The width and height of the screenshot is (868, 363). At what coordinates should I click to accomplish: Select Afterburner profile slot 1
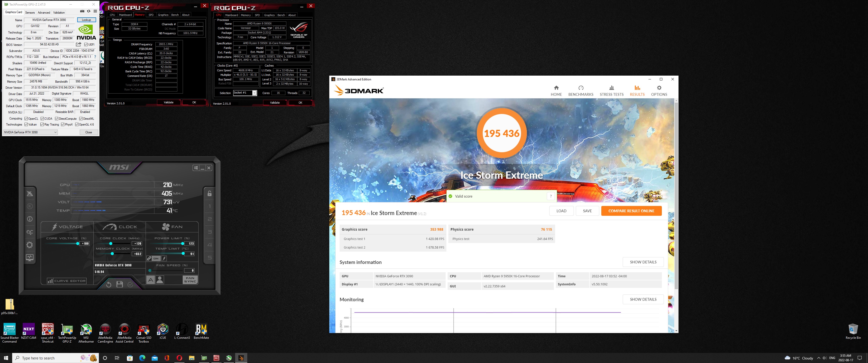coord(210,206)
